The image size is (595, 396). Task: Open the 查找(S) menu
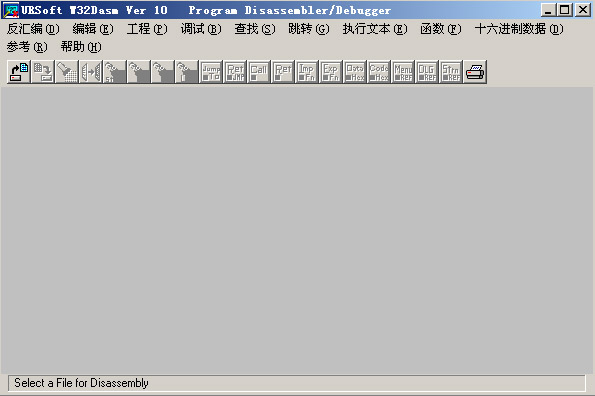[255, 29]
